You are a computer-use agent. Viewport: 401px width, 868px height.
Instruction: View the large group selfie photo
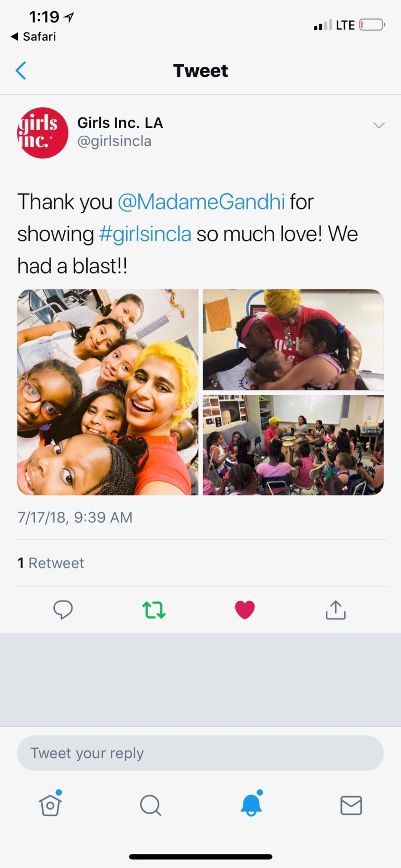pos(108,392)
